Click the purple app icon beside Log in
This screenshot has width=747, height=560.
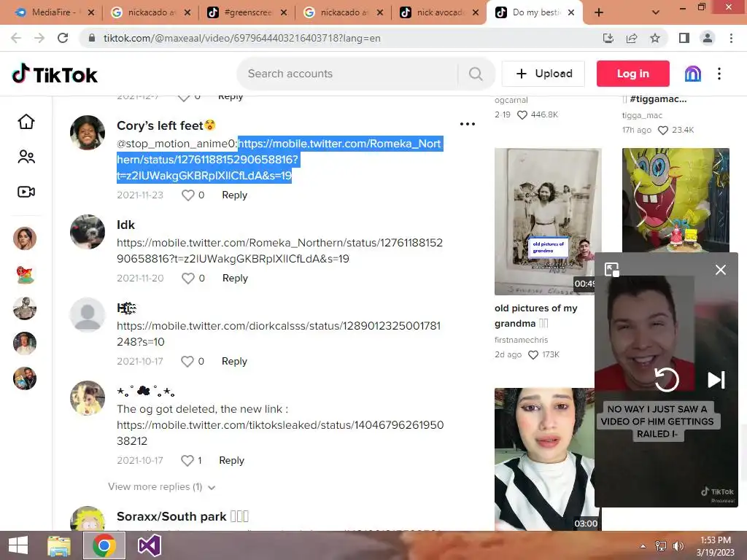693,74
